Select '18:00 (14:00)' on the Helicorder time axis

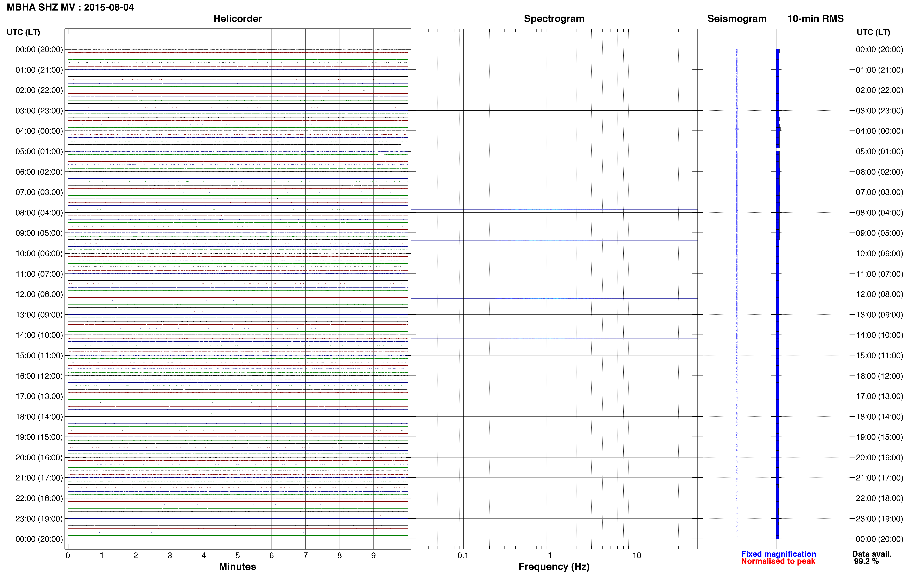click(39, 417)
